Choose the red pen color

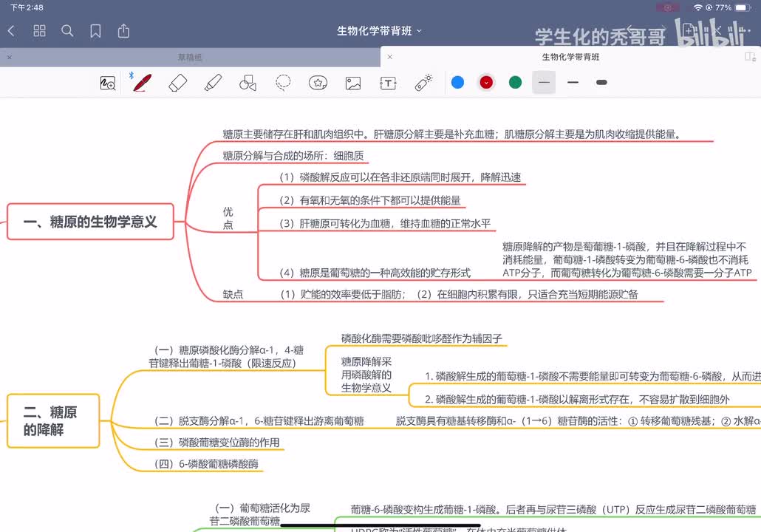coord(486,83)
